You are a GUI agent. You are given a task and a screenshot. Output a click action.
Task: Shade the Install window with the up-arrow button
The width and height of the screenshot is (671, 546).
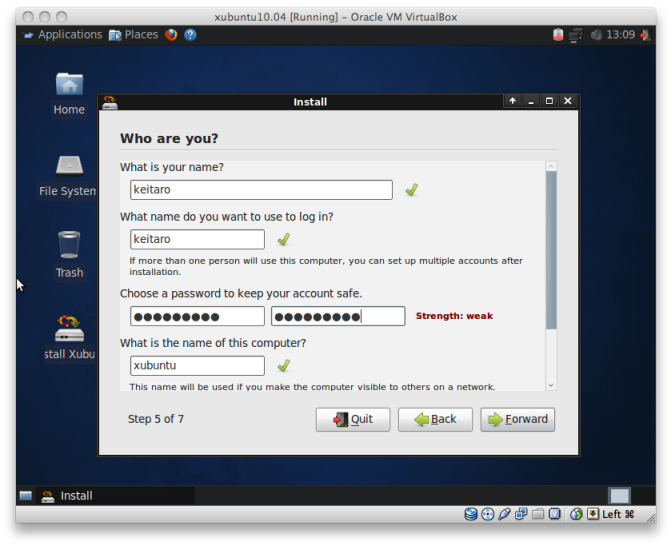pos(513,101)
